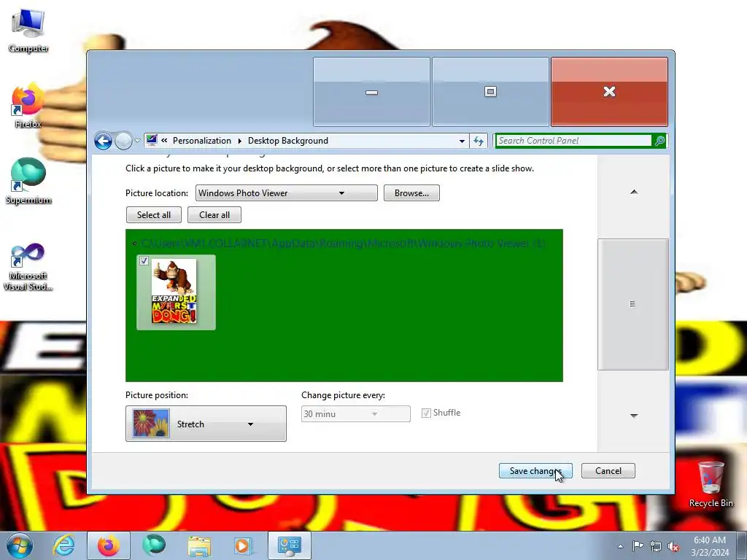
Task: Collapse the Windows Photo Viewer folder group
Action: (134, 244)
